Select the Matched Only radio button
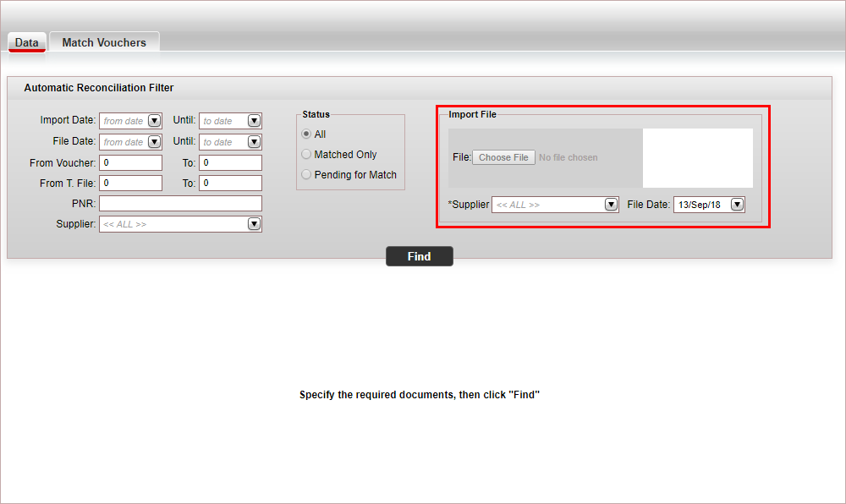 (306, 154)
